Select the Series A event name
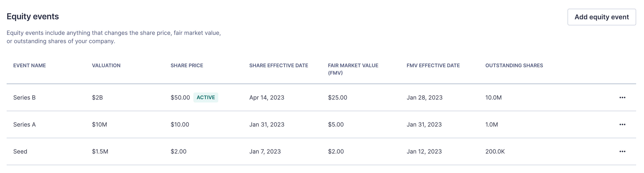The image size is (644, 173). pyautogui.click(x=24, y=124)
